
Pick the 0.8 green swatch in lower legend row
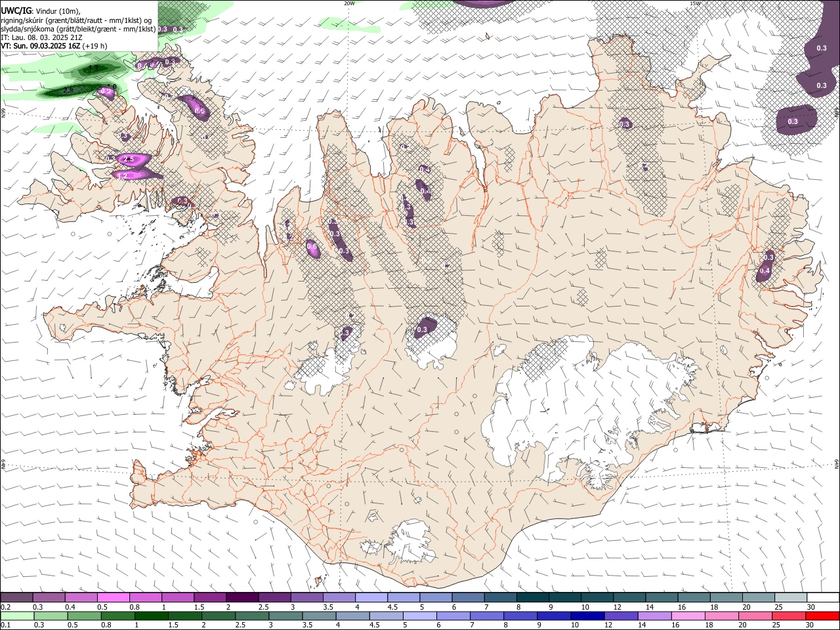(x=117, y=616)
